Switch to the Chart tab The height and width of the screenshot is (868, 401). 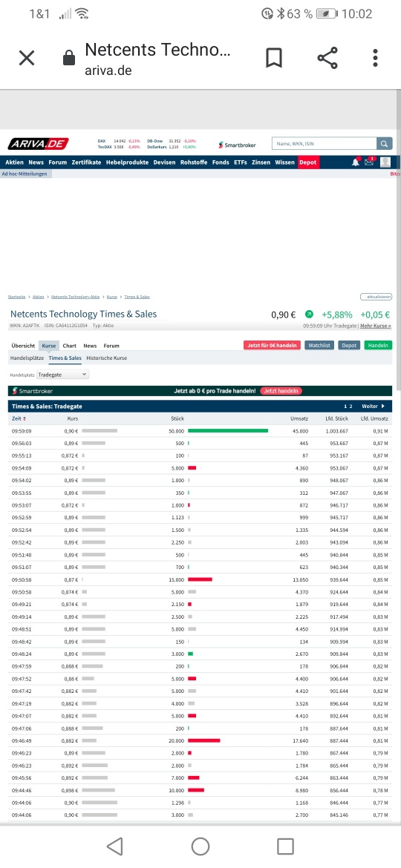point(69,346)
